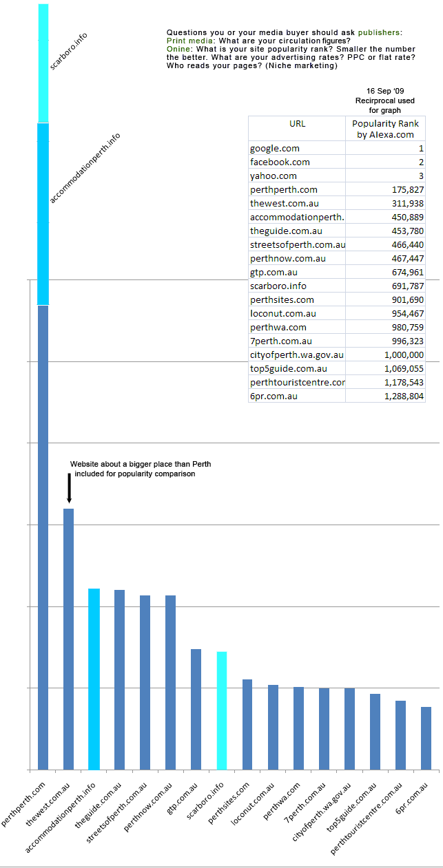Click the thewest.com.au axis label

[x=49, y=803]
